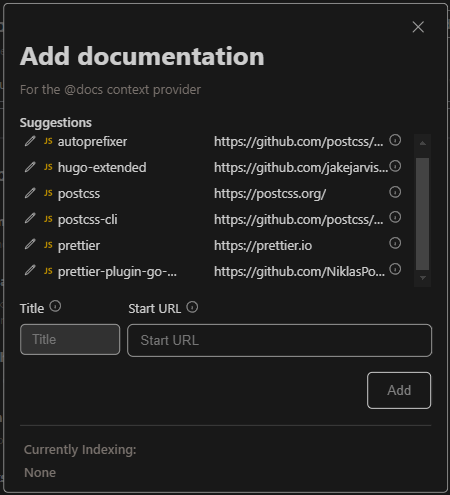Open the https://prettier.io link
450x495 pixels.
coord(263,246)
